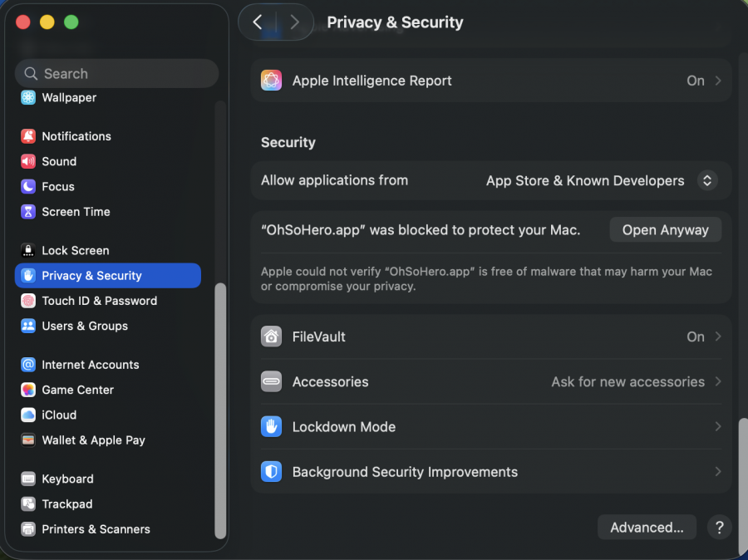Click the Wallpaper flower icon in sidebar
The height and width of the screenshot is (560, 748).
coord(28,97)
